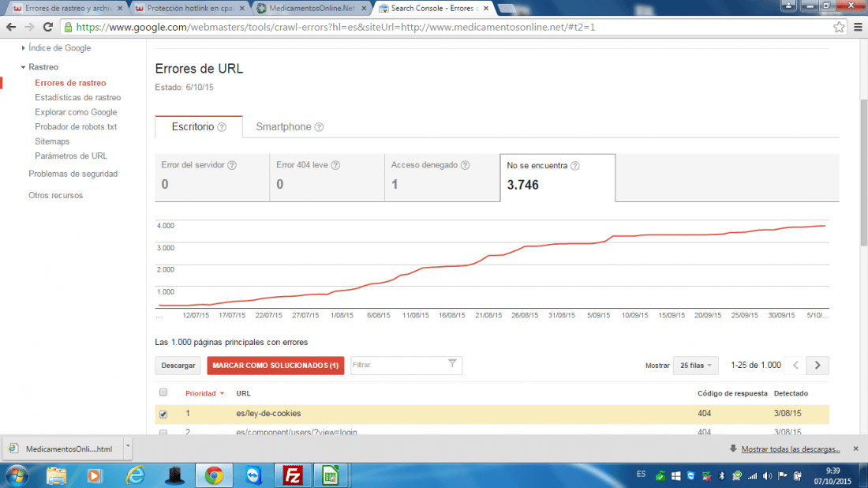Go to previous page of results
Image resolution: width=868 pixels, height=488 pixels.
796,365
